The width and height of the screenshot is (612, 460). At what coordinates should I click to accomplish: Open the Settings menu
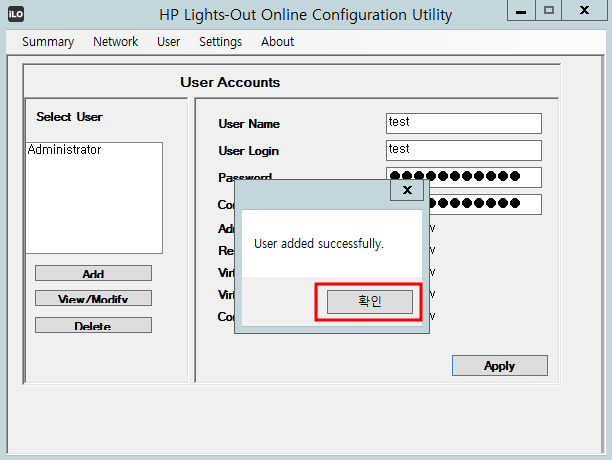pyautogui.click(x=221, y=42)
